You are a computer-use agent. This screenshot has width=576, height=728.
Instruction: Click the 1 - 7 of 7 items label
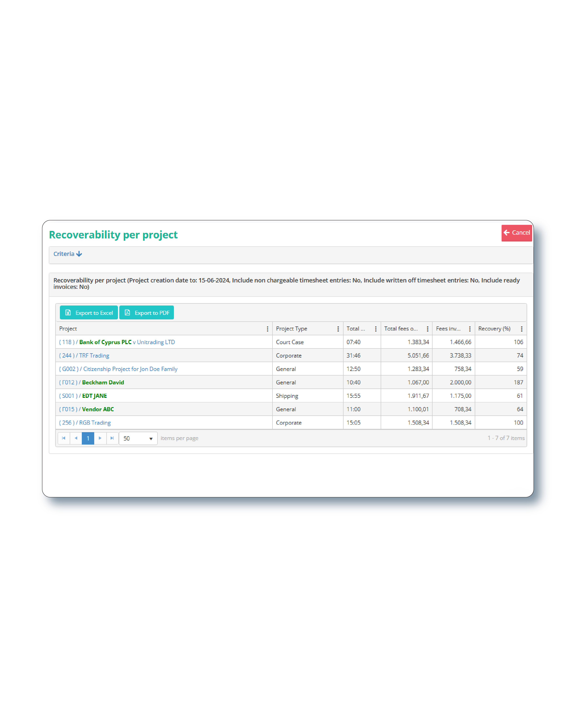click(506, 438)
